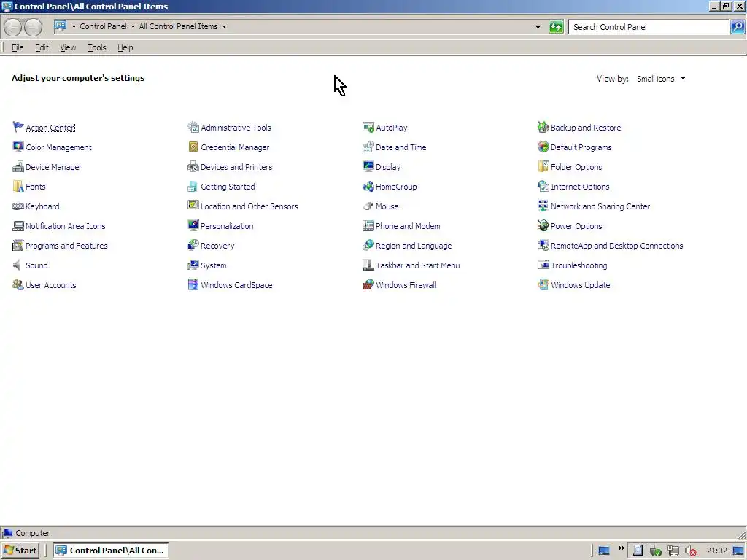
Task: Click the Getting Started icon
Action: [x=193, y=186]
